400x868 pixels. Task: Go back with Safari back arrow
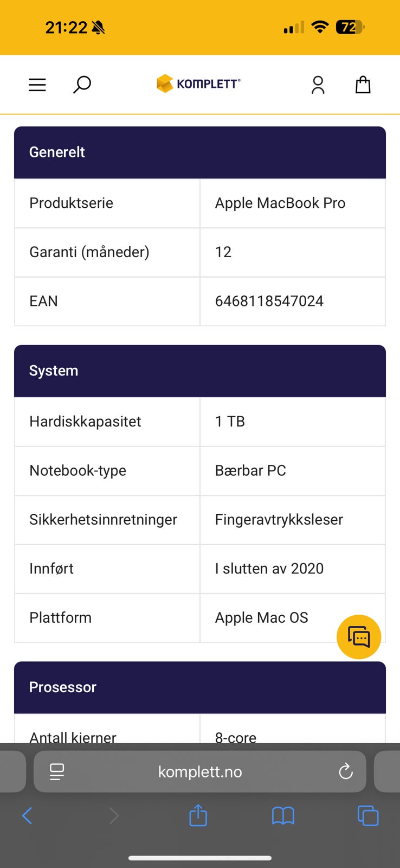coord(27,815)
